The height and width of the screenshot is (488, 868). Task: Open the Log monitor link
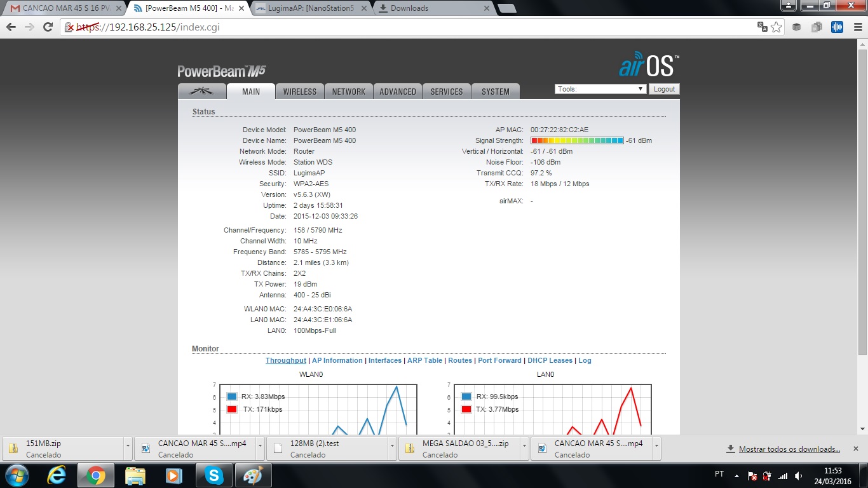pos(585,360)
